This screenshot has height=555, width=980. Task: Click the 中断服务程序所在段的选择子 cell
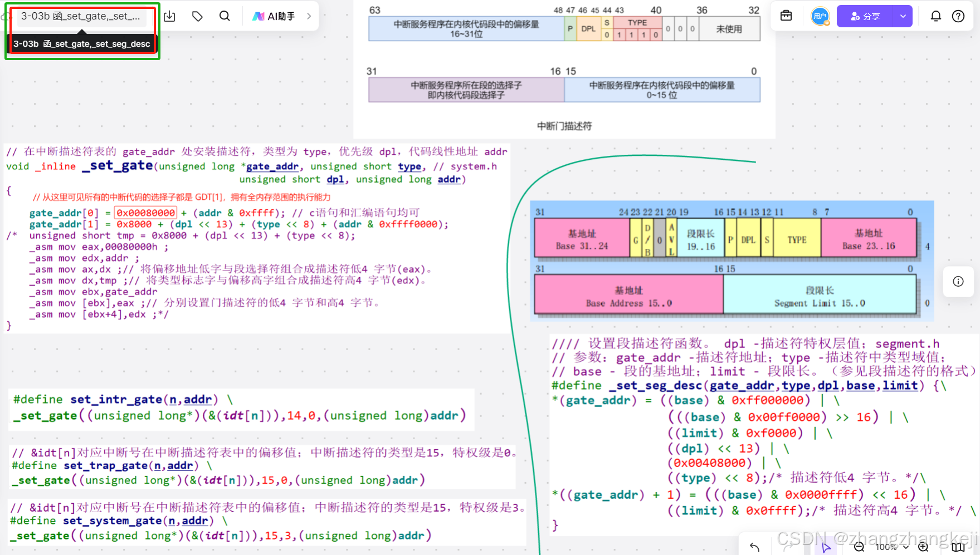(x=466, y=90)
